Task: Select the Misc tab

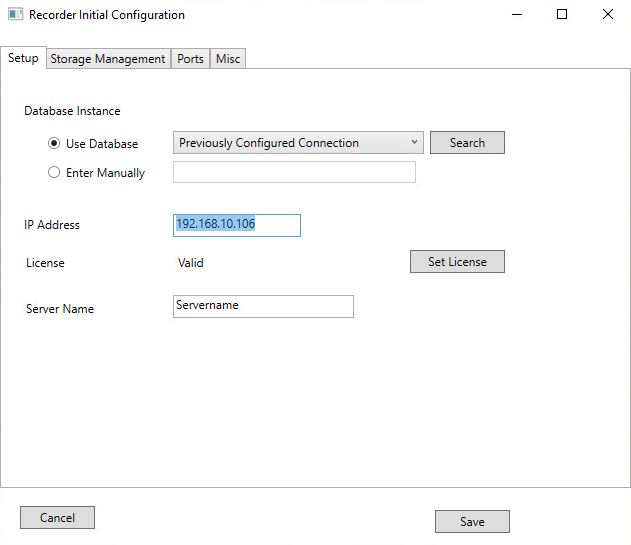Action: click(x=228, y=59)
